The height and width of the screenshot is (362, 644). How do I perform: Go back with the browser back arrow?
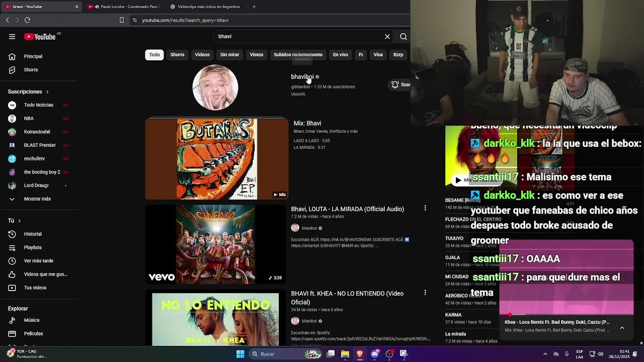pyautogui.click(x=8, y=20)
